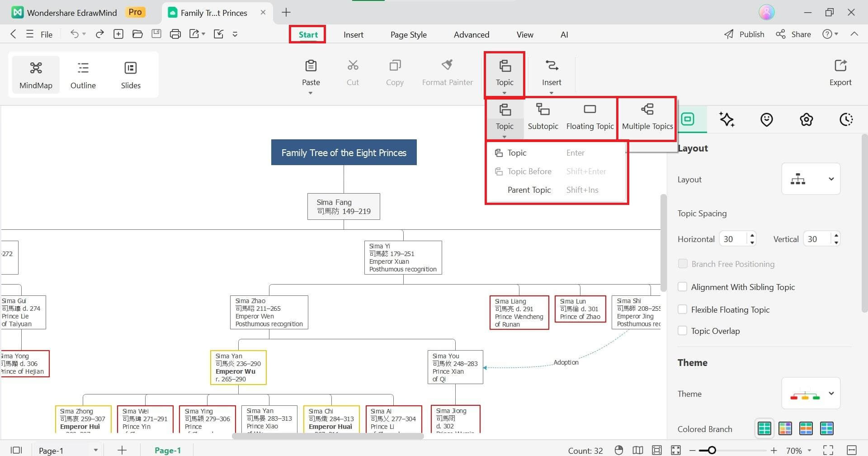Click the user profile avatar

[767, 12]
